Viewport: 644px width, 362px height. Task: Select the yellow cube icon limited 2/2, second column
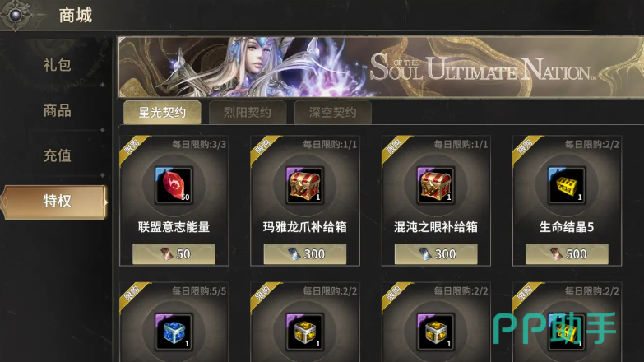305,332
